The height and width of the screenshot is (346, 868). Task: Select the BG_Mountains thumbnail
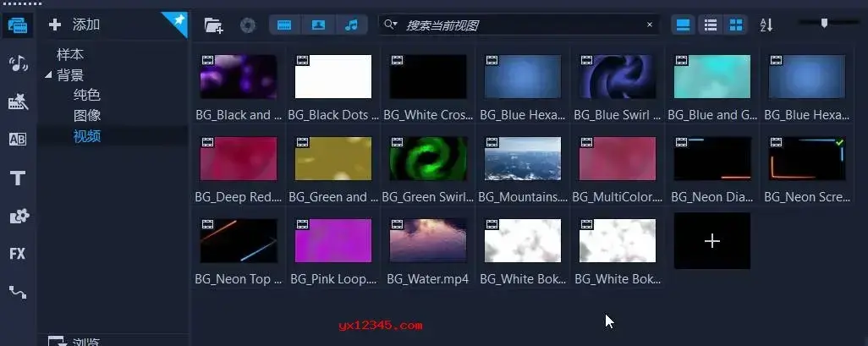click(523, 158)
